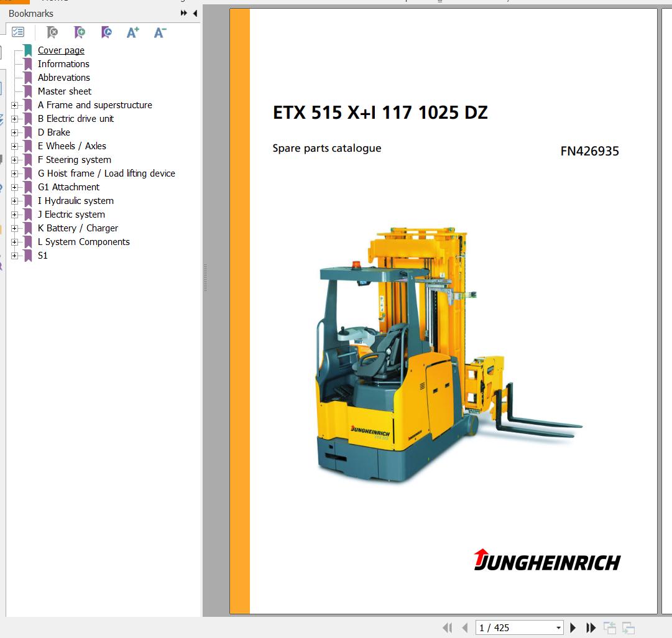Expand the K Battery / Charger bookmark
Image resolution: width=672 pixels, height=638 pixels.
point(14,228)
